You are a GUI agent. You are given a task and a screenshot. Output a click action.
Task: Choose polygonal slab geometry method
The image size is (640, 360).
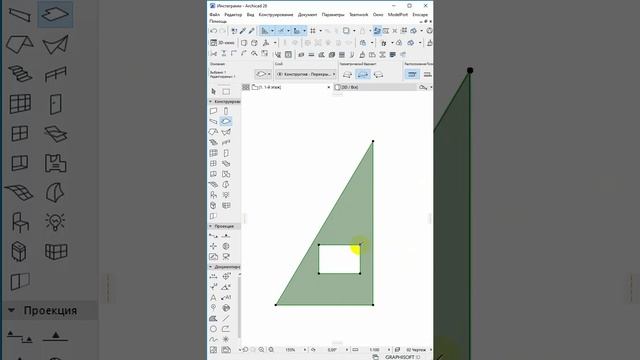click(x=347, y=75)
